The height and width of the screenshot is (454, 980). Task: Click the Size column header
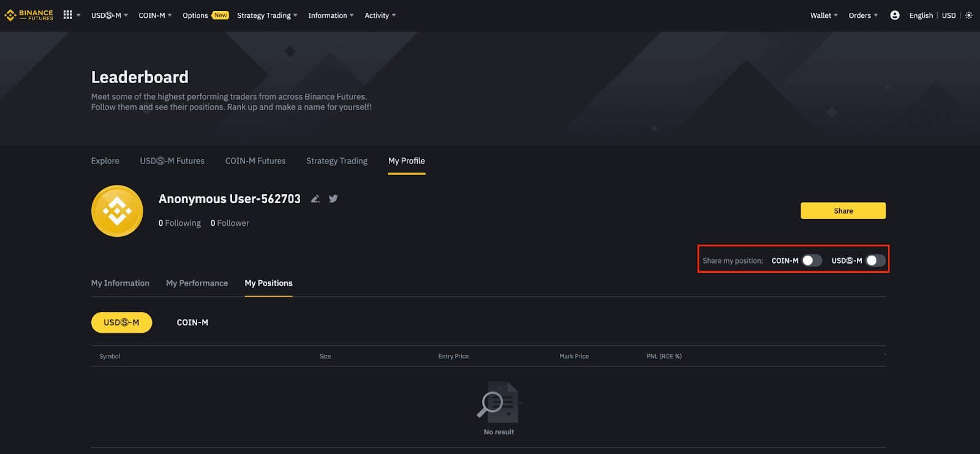(325, 356)
